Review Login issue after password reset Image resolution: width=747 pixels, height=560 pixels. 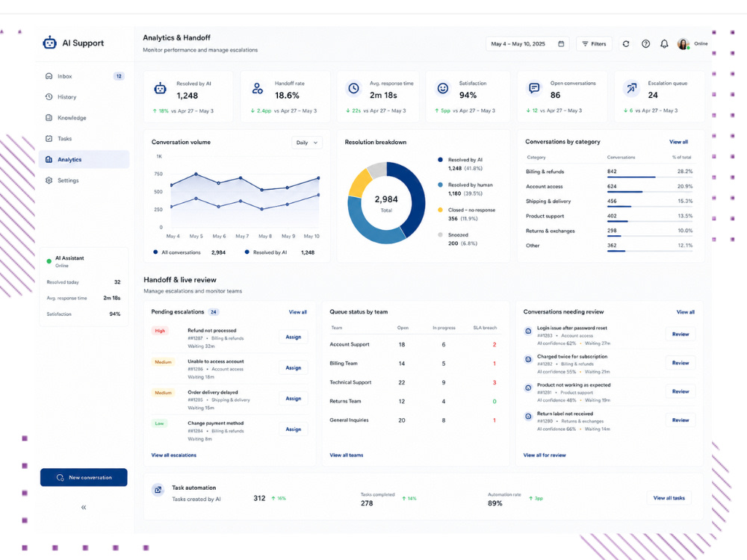[x=681, y=335]
